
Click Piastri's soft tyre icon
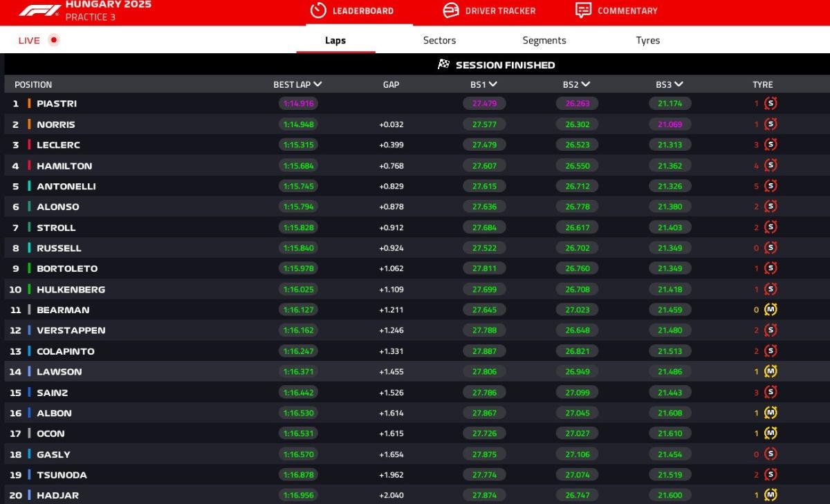(771, 104)
